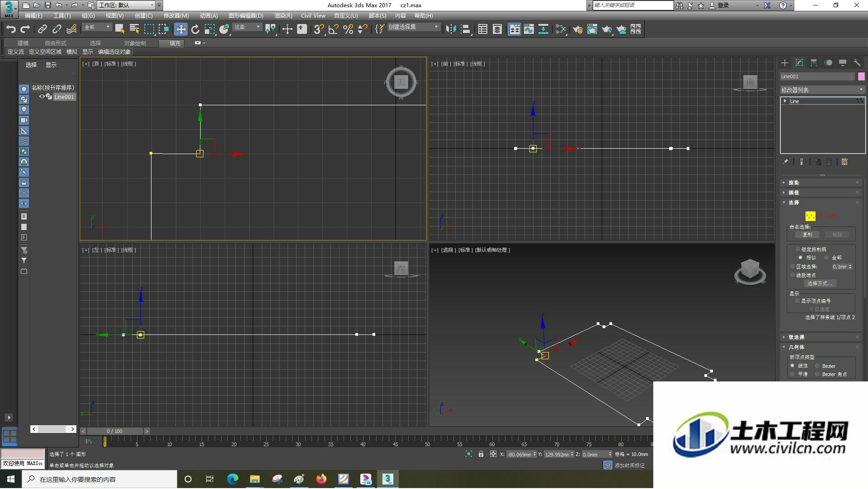868x489 pixels.
Task: Expand the 插值 rollout
Action: [822, 193]
